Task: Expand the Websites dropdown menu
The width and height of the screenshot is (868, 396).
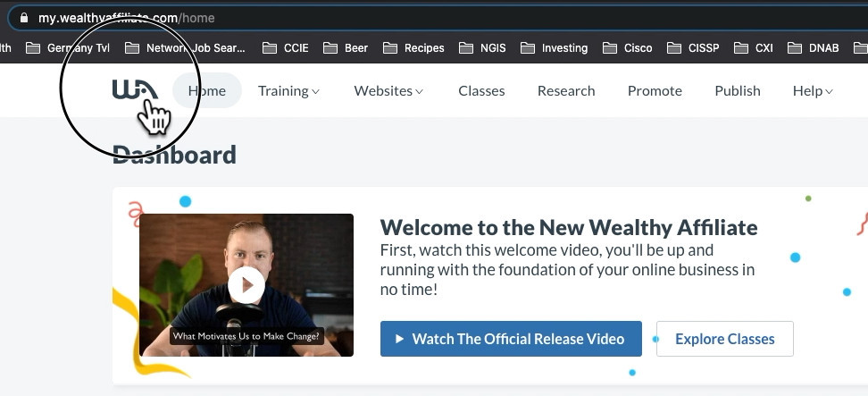Action: tap(388, 91)
